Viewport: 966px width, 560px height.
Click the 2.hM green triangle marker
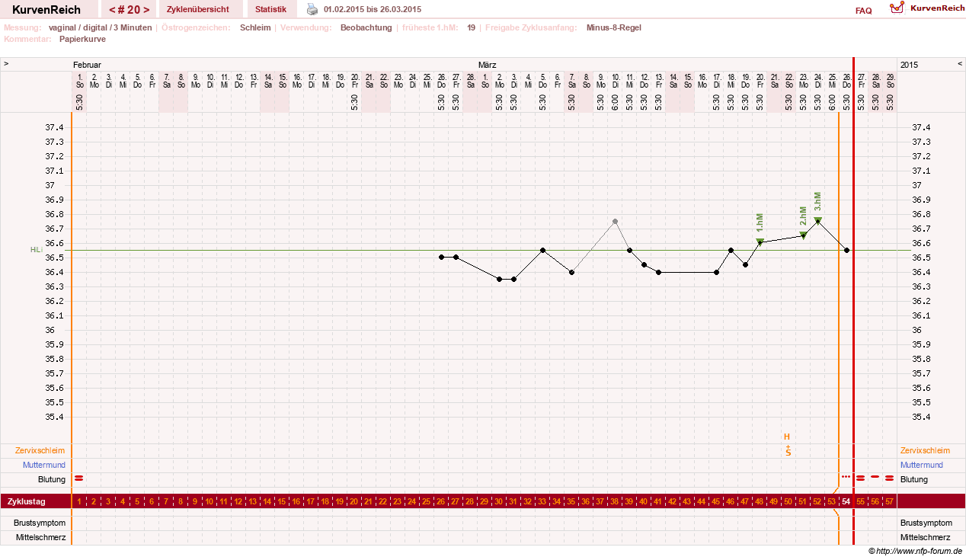pyautogui.click(x=803, y=235)
